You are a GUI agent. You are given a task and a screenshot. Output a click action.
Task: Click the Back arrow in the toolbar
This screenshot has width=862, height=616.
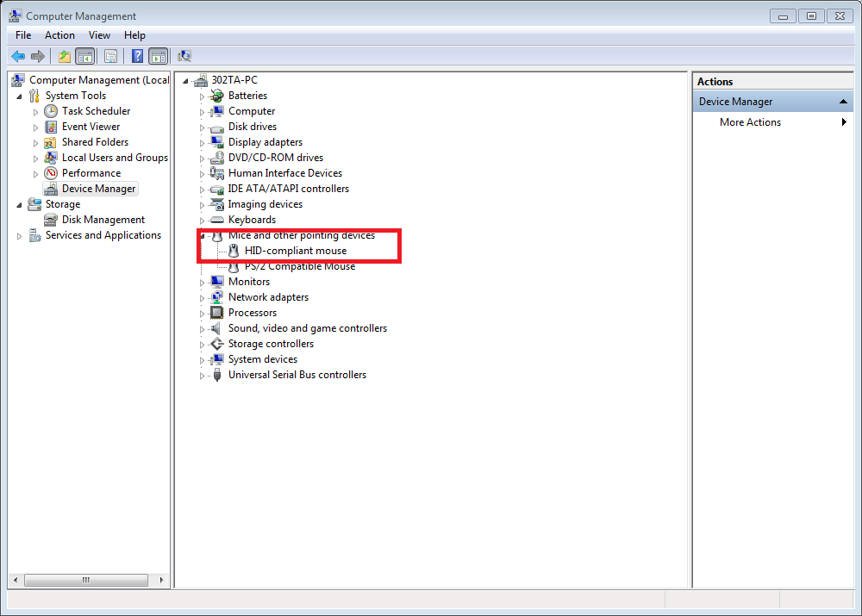pos(17,56)
